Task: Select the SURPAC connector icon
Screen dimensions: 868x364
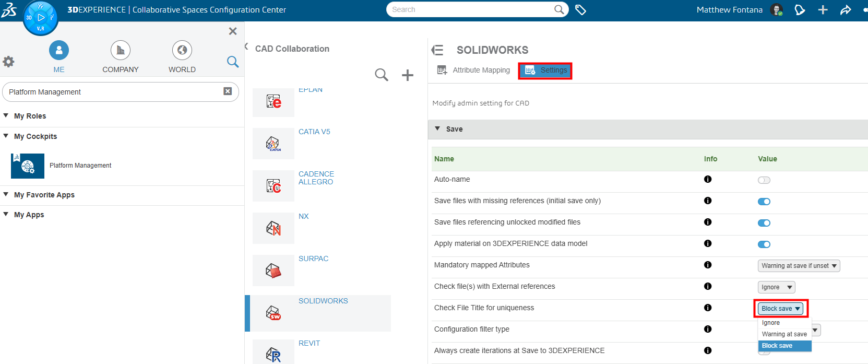Action: point(274,271)
